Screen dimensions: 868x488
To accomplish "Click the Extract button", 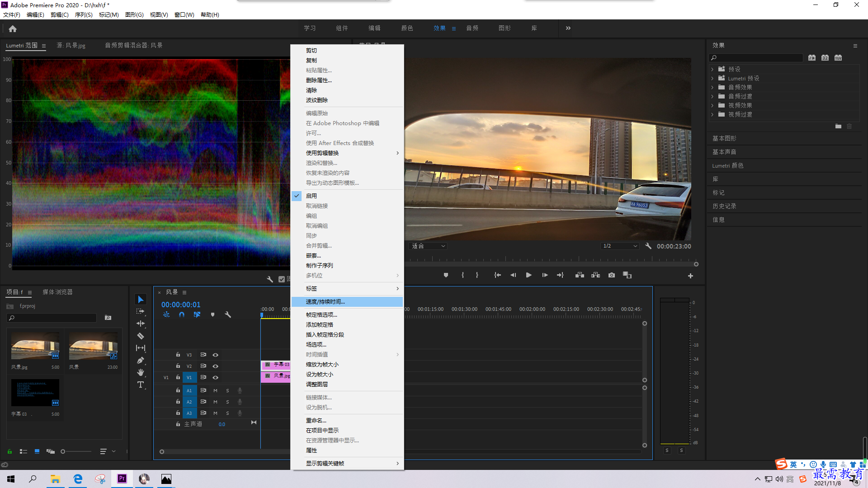I will 595,275.
